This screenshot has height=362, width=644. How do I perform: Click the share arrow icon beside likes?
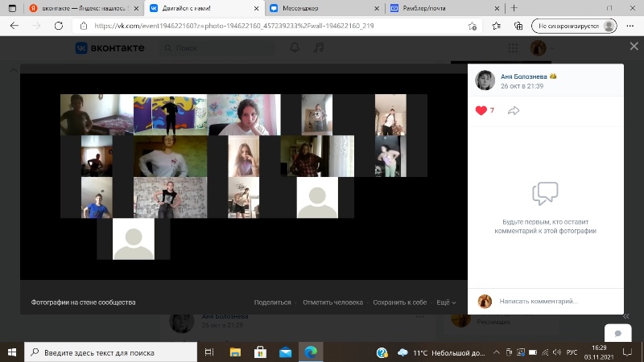coord(514,110)
